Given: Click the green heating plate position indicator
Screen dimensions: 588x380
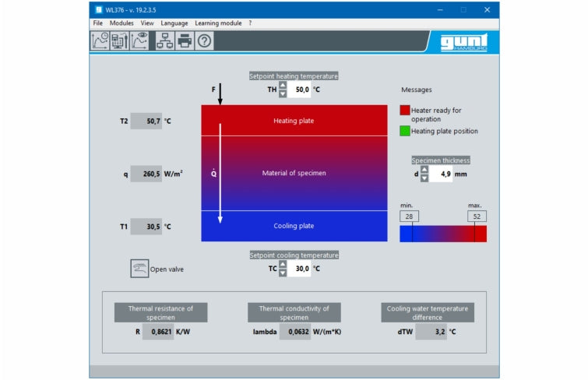Looking at the screenshot, I should click(x=405, y=131).
